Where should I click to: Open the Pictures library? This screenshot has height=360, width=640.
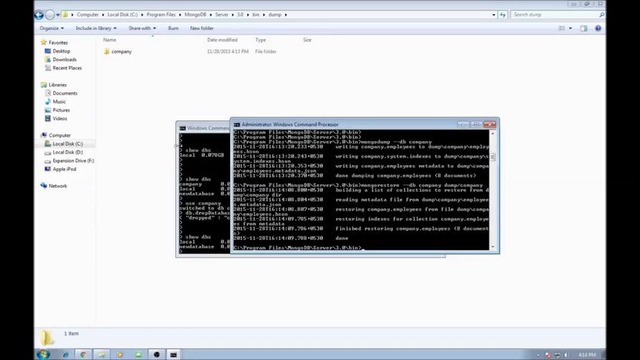pos(61,110)
